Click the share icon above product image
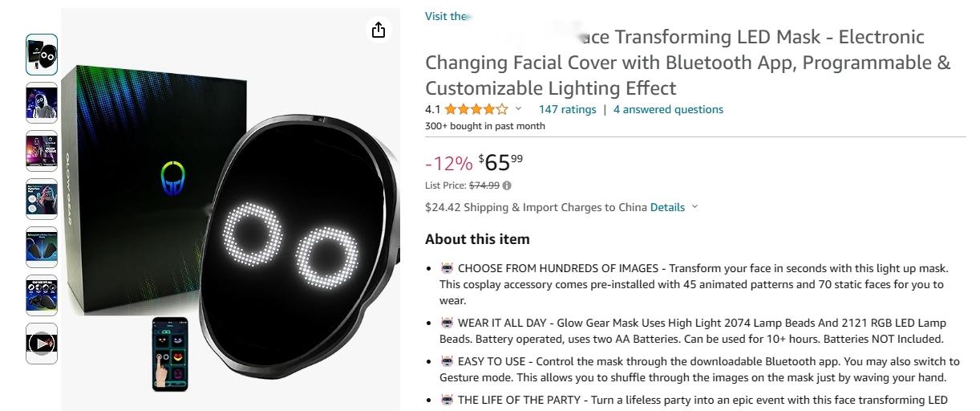Screen dimensions: 980x411 coord(379,31)
